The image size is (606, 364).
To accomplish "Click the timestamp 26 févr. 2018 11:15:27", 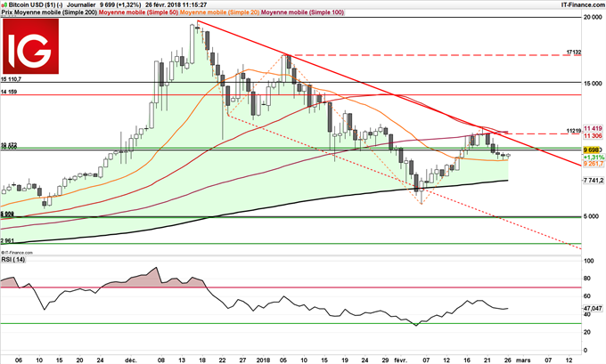I will tap(176, 5).
